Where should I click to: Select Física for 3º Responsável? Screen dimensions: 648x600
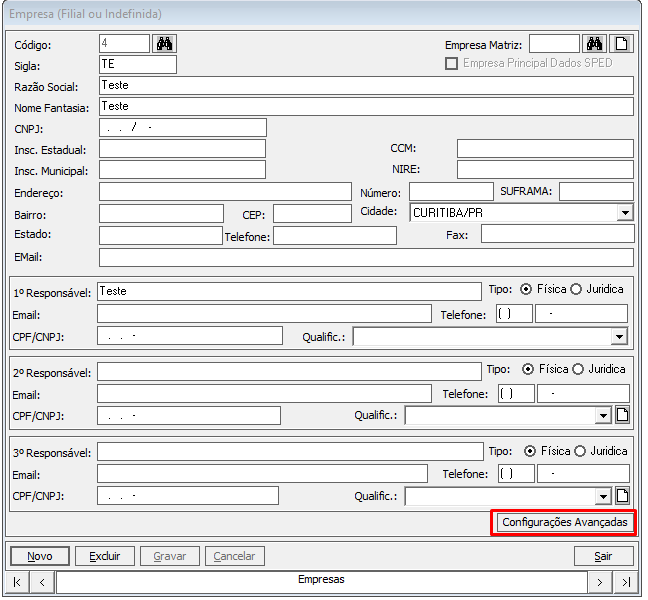530,451
